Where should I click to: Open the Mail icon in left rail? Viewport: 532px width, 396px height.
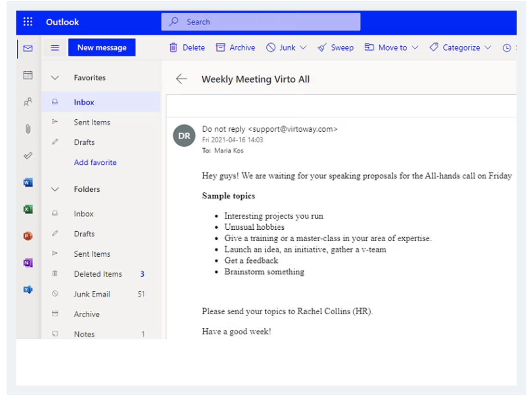pyautogui.click(x=28, y=48)
